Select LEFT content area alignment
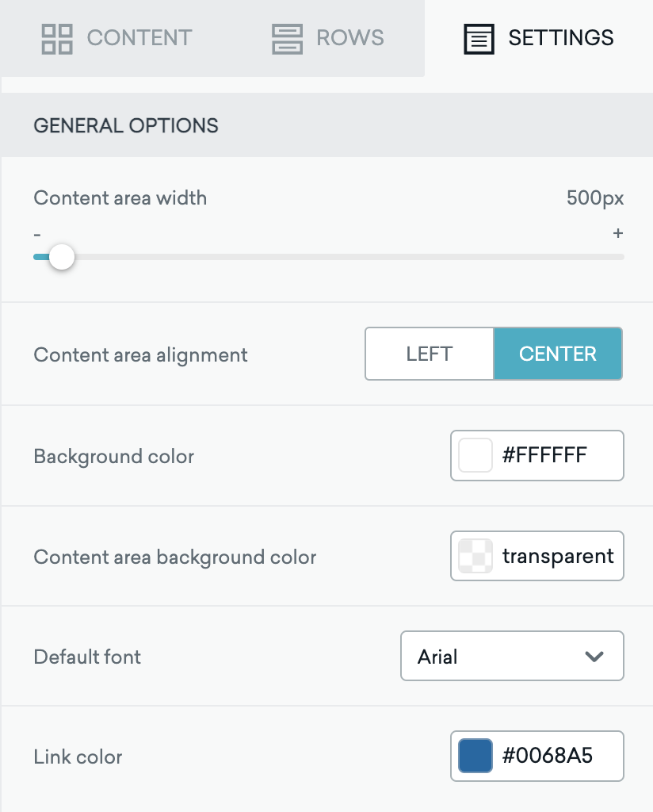 tap(430, 354)
